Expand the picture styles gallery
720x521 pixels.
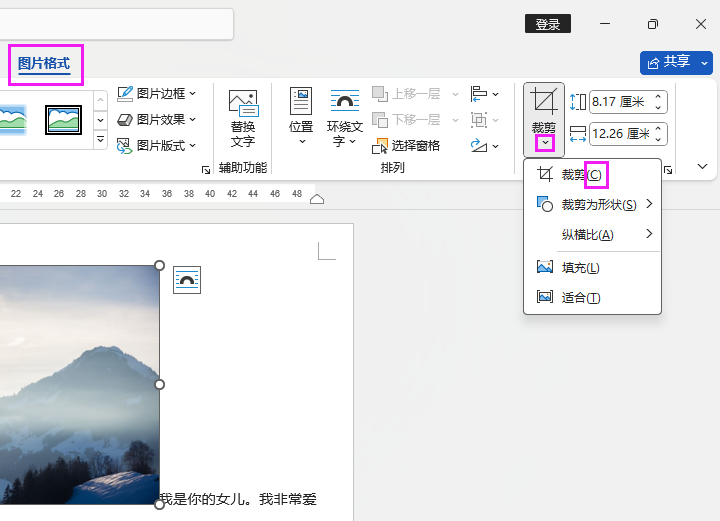coord(100,139)
